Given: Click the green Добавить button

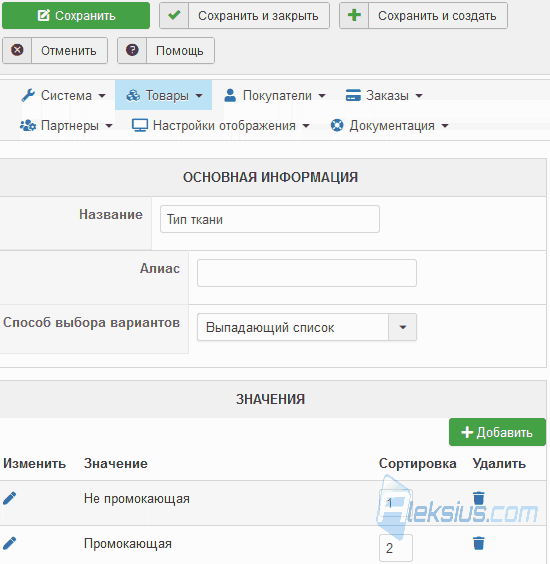Looking at the screenshot, I should point(497,432).
